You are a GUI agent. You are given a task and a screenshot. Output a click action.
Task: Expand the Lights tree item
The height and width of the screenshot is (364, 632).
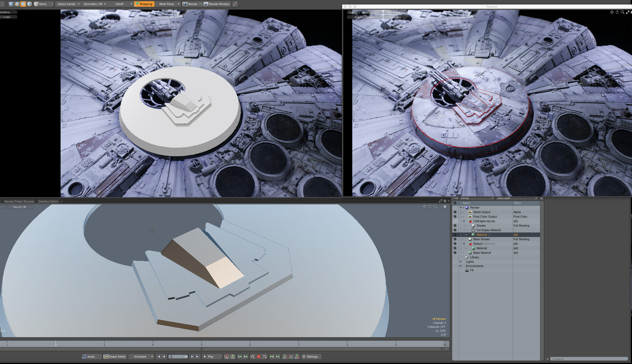[x=461, y=262]
